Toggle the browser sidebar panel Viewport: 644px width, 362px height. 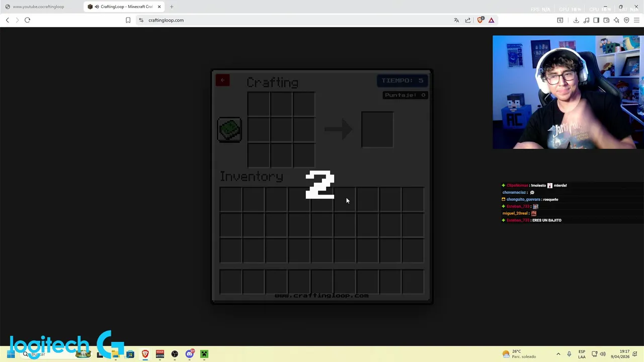[596, 20]
